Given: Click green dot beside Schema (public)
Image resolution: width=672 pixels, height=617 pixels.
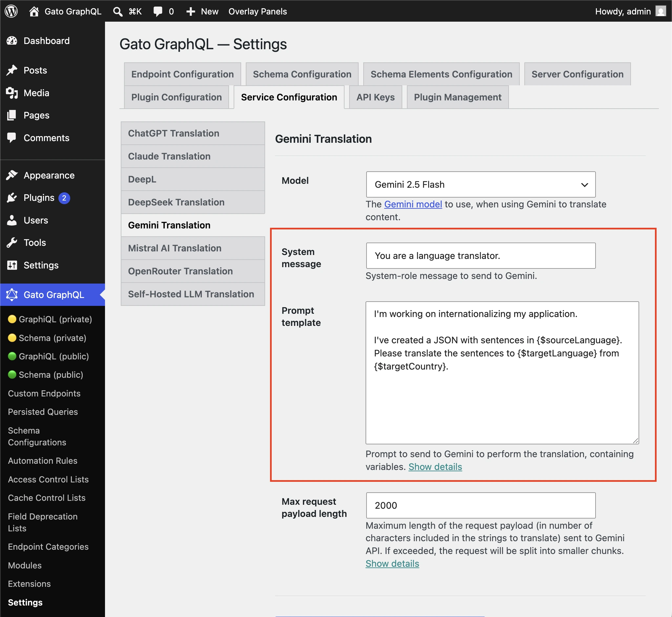Looking at the screenshot, I should tap(12, 374).
